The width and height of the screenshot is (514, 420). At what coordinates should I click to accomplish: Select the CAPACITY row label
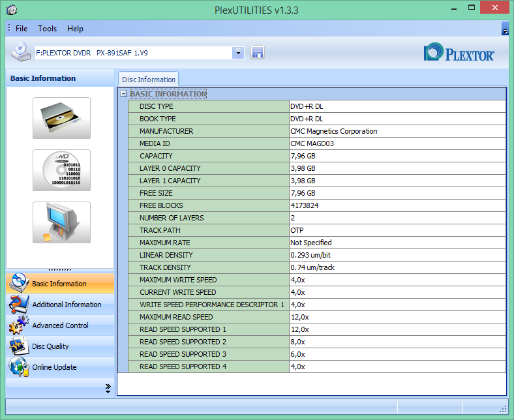[156, 156]
